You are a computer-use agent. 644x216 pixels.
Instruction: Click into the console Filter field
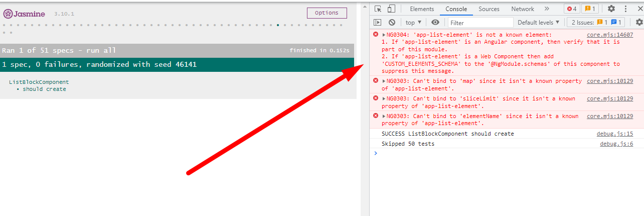480,23
